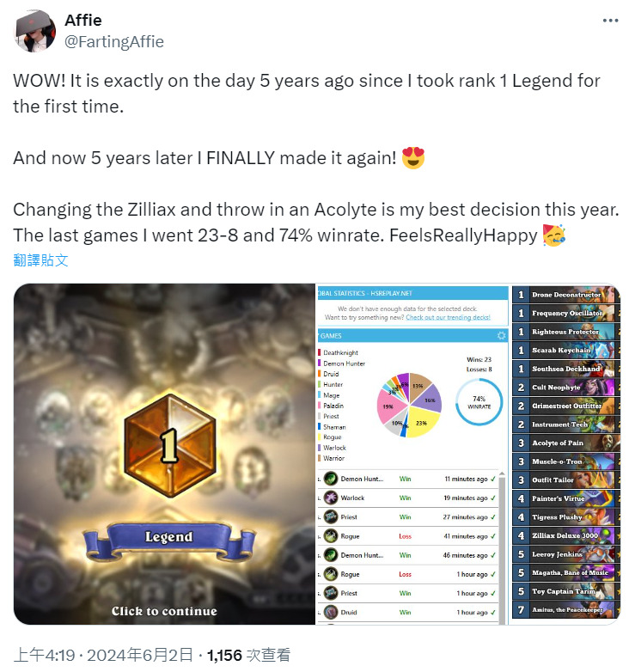
Task: Select the Warlock class icon in game list
Action: [330, 498]
